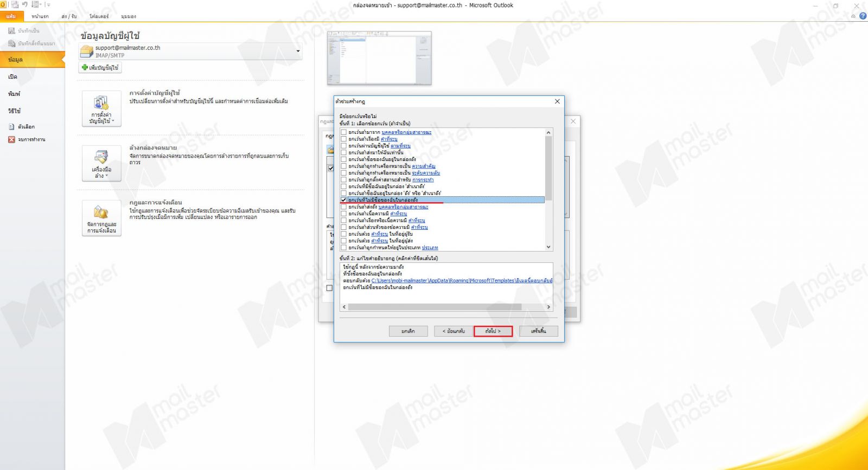
Task: Uncheck 'ยกเว้นที่ไม่มีชื่อของฉันในกล่องถึง' exception
Action: tap(343, 200)
